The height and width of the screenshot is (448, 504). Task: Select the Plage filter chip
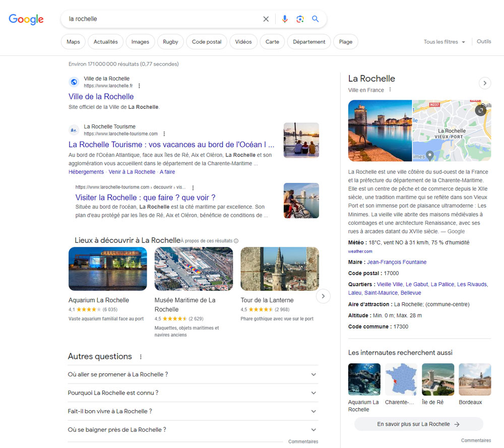(346, 42)
